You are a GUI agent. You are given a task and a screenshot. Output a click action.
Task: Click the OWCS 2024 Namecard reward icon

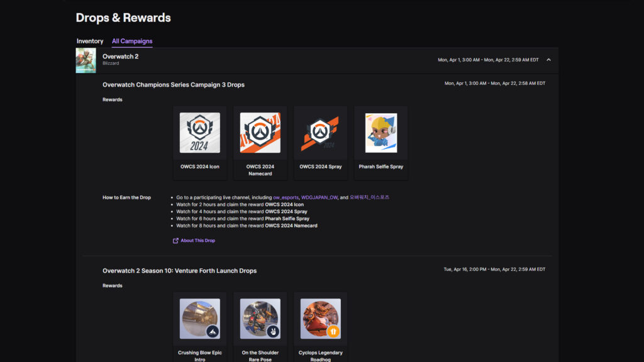tap(260, 133)
